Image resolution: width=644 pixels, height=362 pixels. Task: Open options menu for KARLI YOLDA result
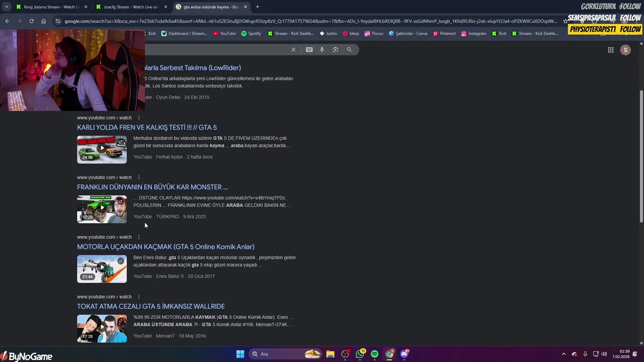(139, 118)
